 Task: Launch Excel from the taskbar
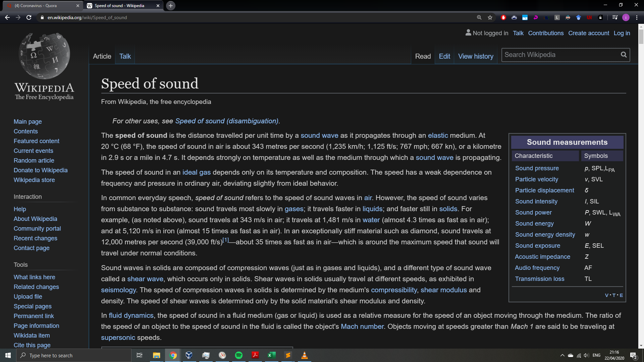(272, 355)
